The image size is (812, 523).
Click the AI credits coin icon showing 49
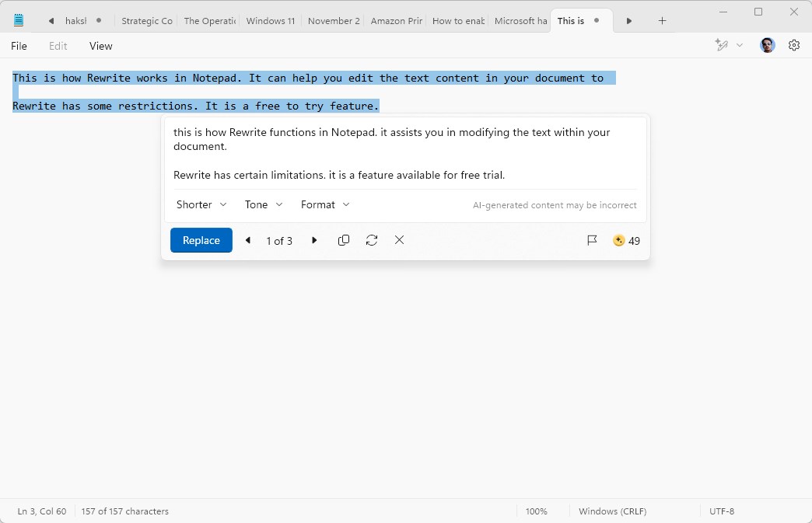pos(619,240)
